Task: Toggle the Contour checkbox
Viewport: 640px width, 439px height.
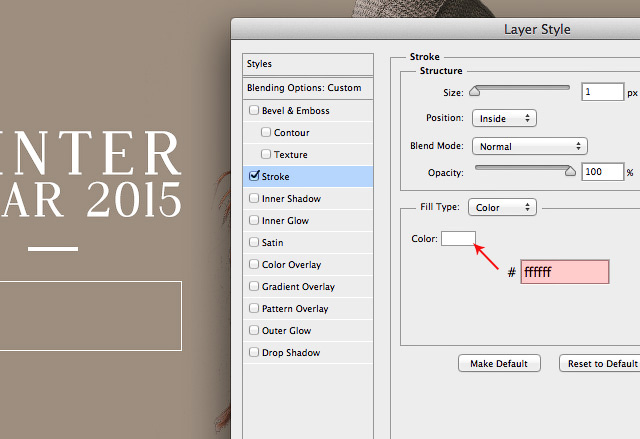Action: click(x=266, y=133)
